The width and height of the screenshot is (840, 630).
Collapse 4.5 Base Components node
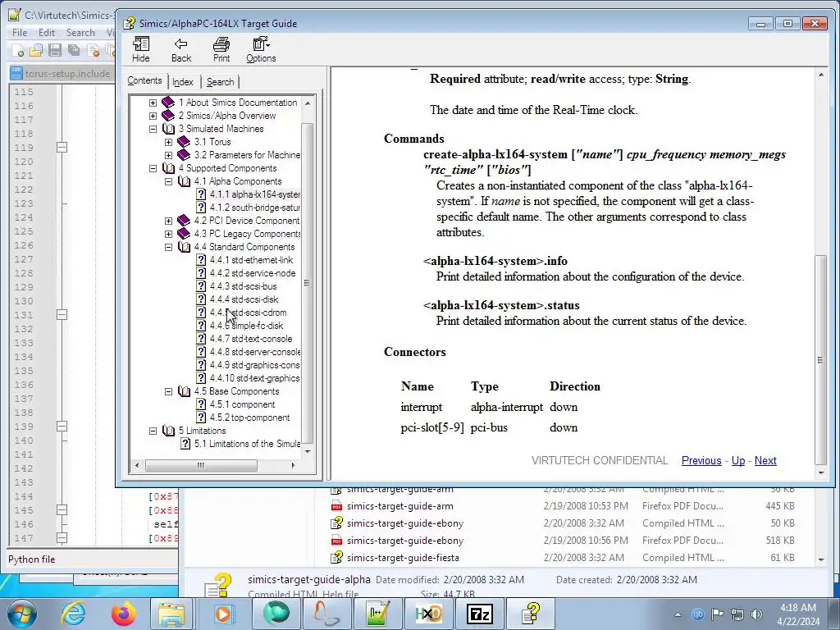point(168,391)
